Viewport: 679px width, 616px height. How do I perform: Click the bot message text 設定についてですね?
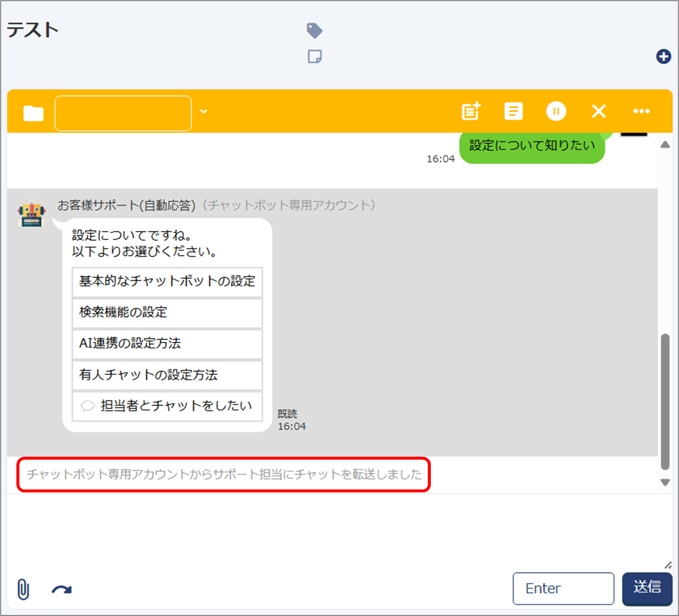coord(132,235)
